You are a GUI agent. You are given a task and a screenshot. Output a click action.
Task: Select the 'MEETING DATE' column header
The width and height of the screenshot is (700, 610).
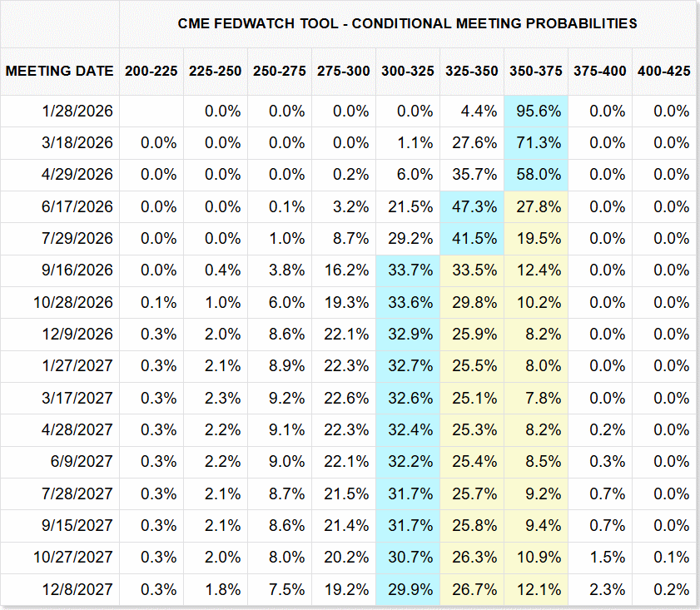pos(60,72)
